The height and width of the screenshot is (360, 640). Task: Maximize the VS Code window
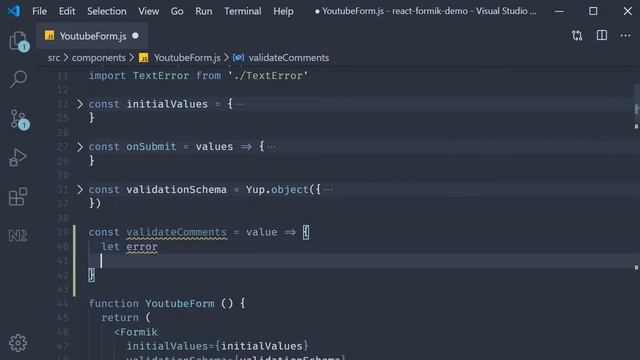593,11
